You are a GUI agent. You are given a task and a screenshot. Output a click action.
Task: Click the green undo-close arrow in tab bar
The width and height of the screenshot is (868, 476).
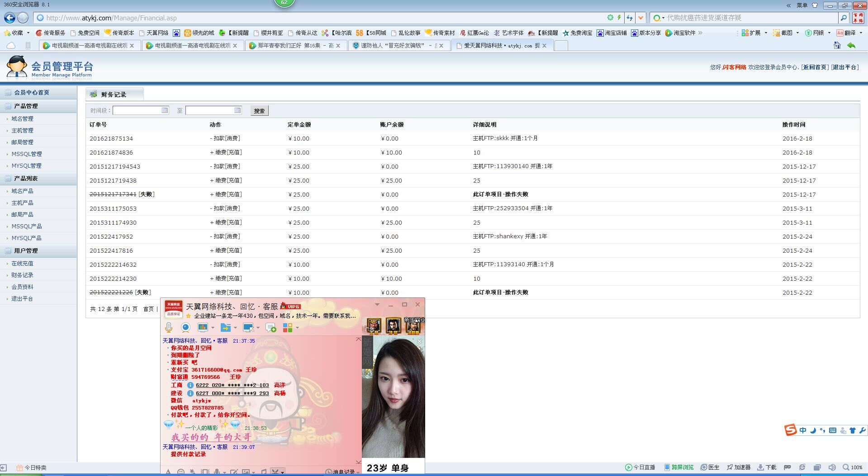click(x=852, y=45)
